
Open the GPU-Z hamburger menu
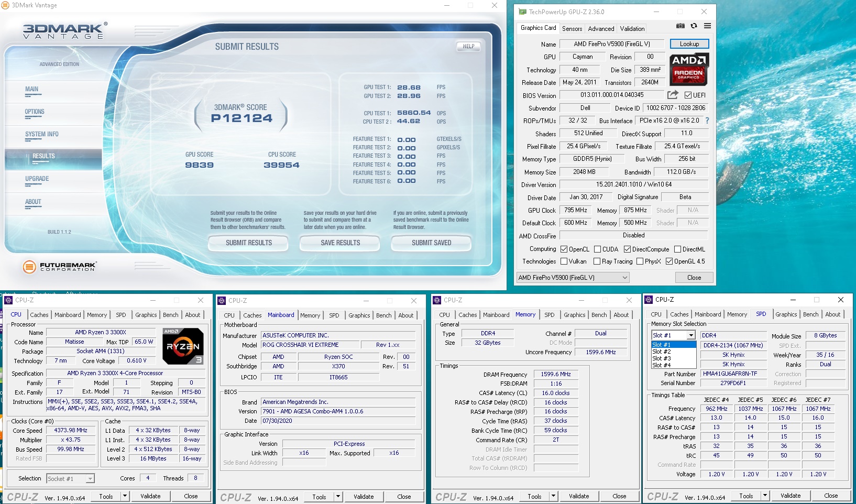pos(707,26)
